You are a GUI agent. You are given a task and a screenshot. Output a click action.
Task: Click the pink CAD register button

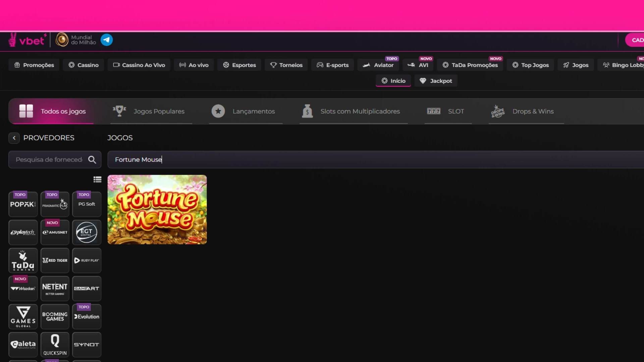pos(635,40)
